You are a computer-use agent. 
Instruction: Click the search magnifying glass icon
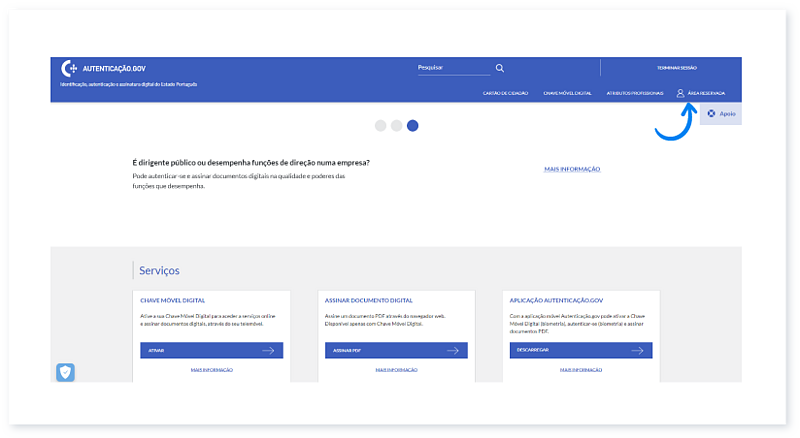500,68
